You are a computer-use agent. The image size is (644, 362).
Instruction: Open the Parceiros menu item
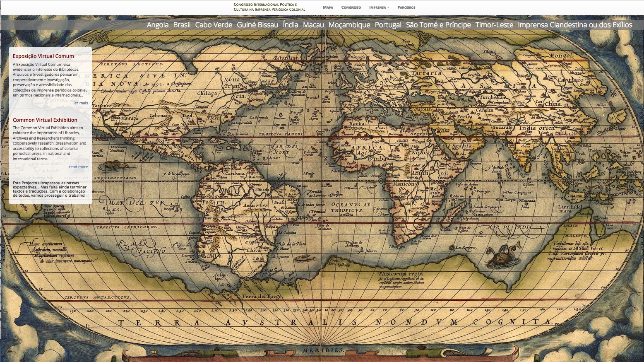coord(406,7)
